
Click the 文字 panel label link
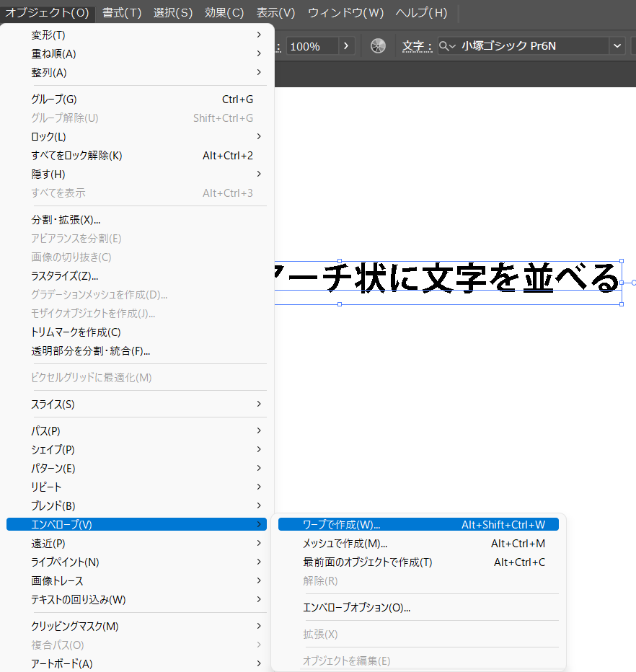(x=417, y=46)
